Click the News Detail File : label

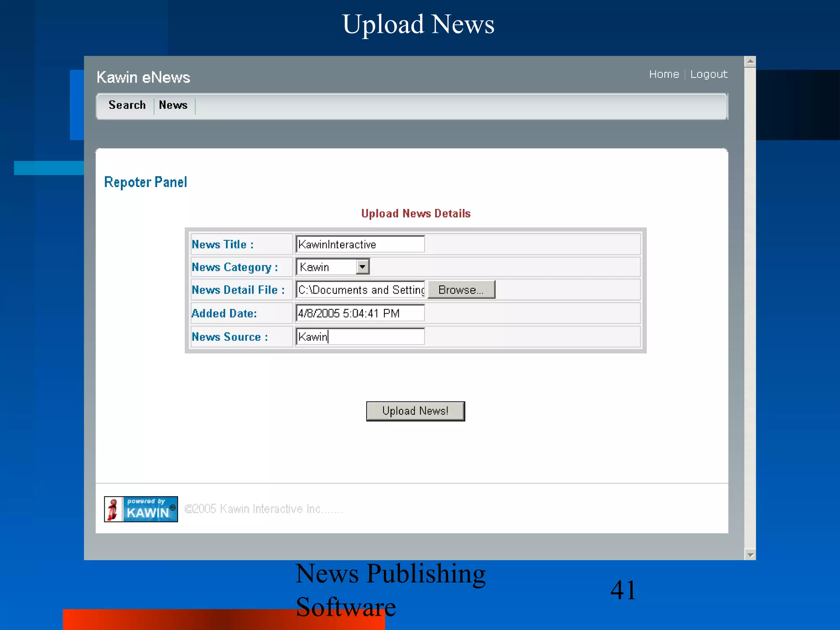click(238, 290)
